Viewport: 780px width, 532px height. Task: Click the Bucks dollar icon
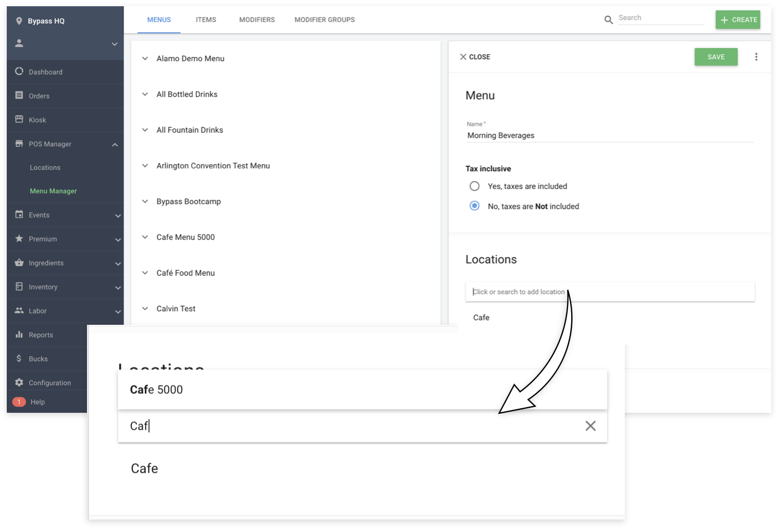coord(19,358)
